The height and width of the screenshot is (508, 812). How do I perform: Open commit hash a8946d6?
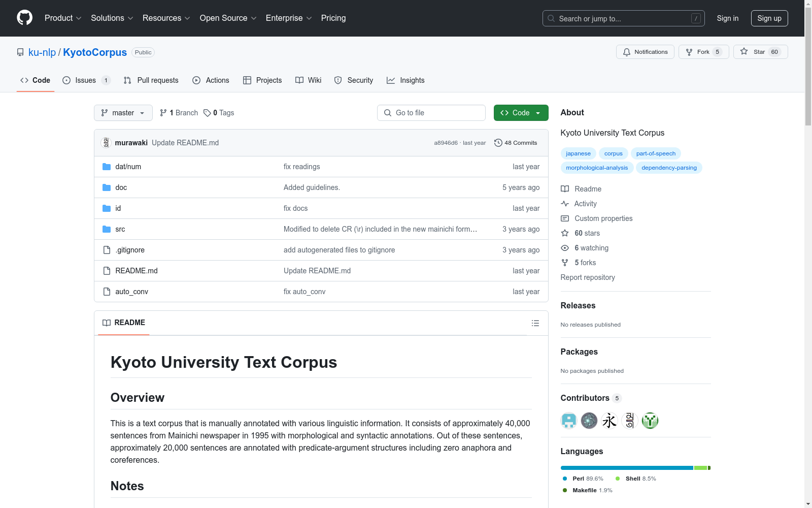(x=446, y=143)
